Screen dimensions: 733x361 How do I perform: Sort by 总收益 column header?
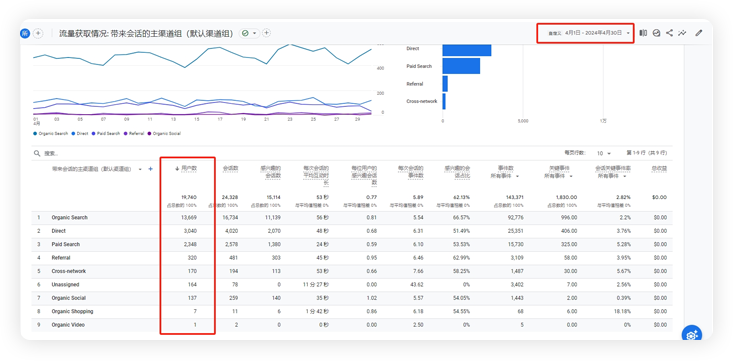pyautogui.click(x=659, y=169)
